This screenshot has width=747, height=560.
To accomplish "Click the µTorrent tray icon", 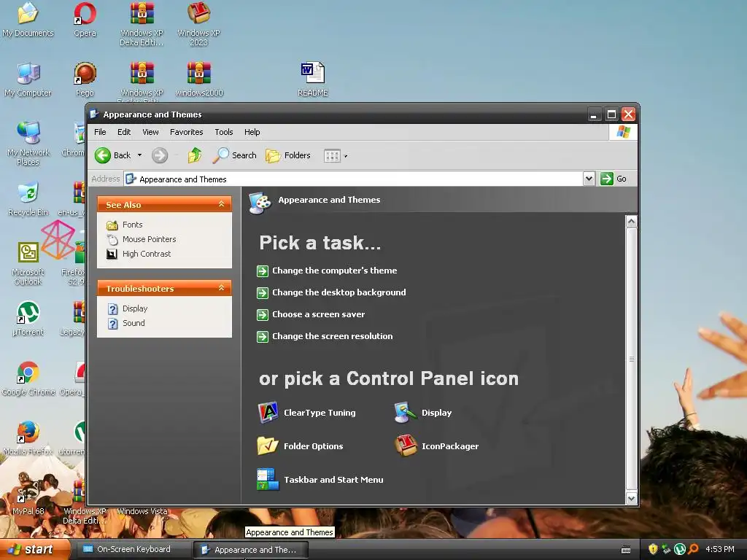I will point(680,549).
